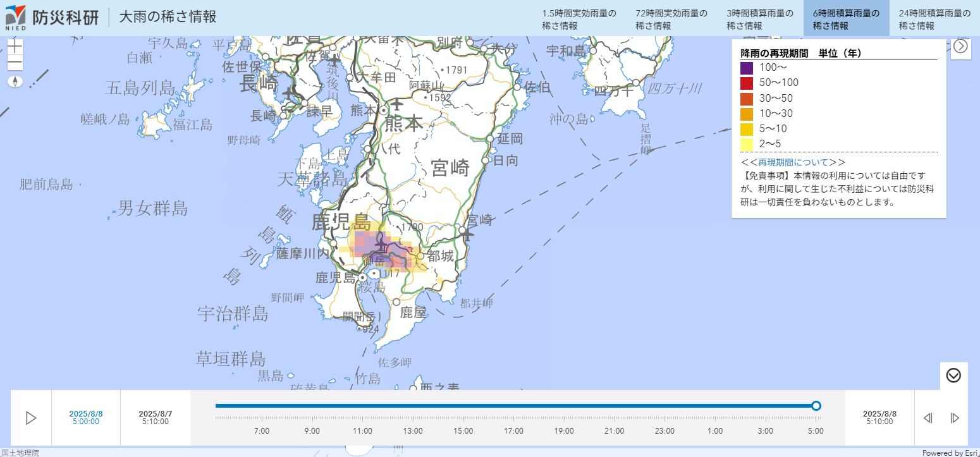Image resolution: width=980 pixels, height=457 pixels.
Task: Click the map zoom out minus button
Action: click(15, 64)
